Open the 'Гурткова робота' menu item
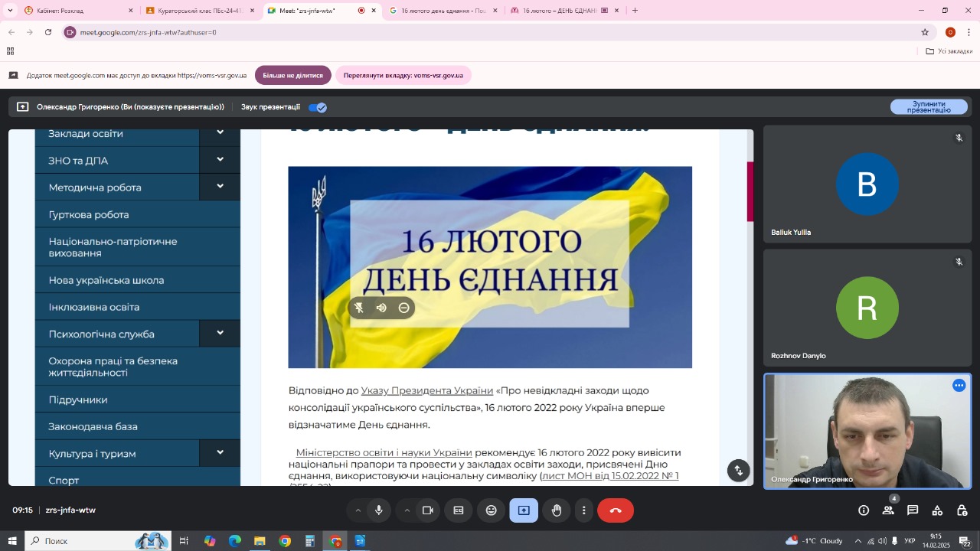 [89, 215]
